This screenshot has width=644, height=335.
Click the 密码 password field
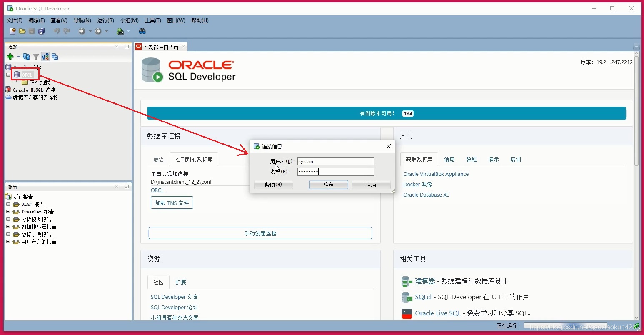[x=335, y=171]
